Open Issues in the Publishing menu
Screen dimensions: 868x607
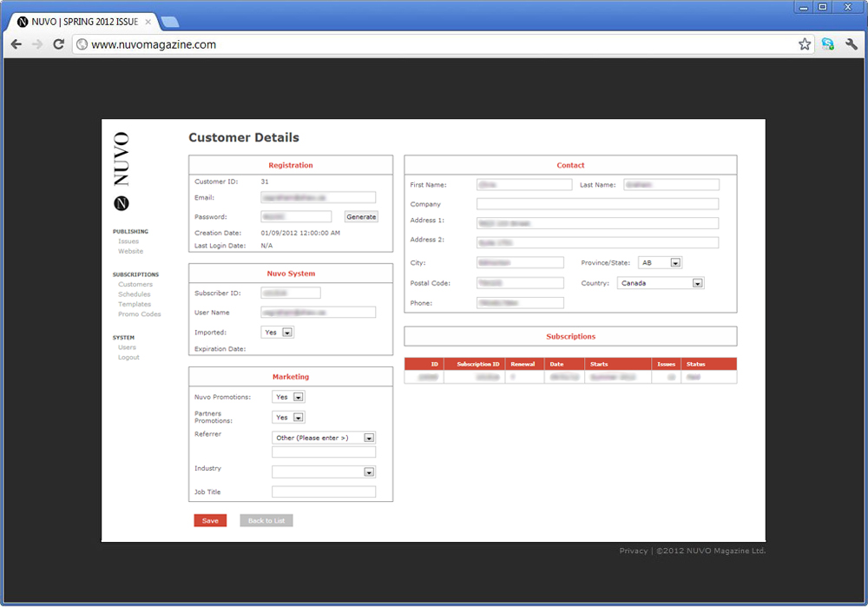coord(128,241)
